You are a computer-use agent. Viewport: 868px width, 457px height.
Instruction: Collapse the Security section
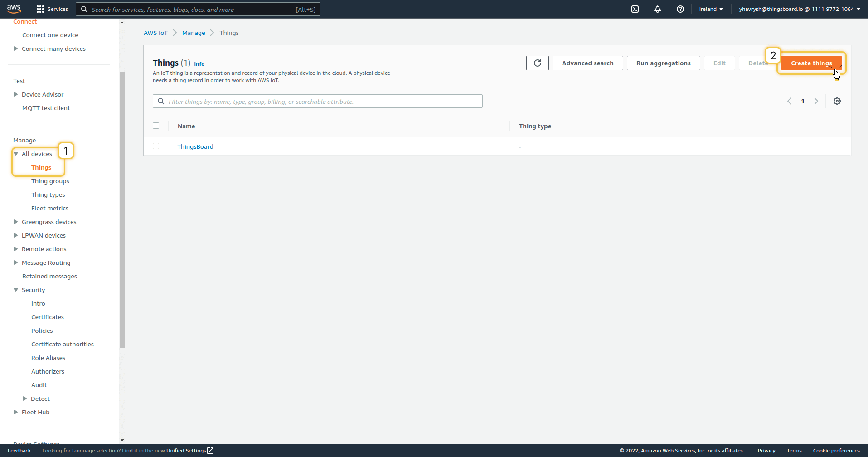pos(16,290)
